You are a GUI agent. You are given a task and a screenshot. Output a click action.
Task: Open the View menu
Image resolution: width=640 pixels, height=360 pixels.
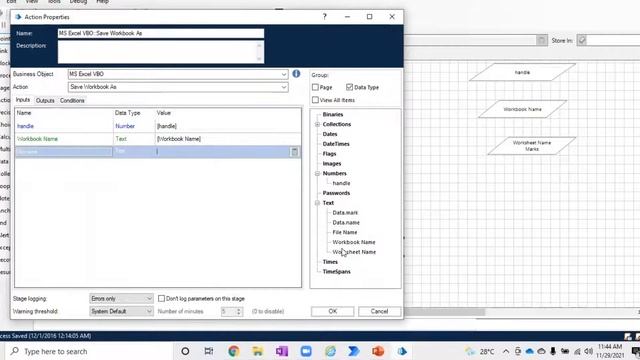pyautogui.click(x=32, y=2)
